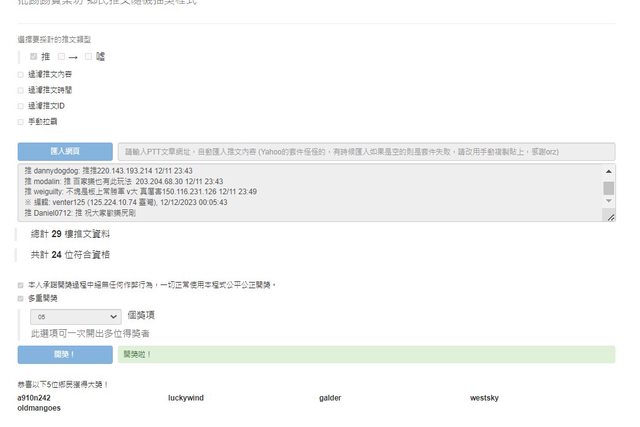Toggle the 噓 comment type checkbox
The width and height of the screenshot is (640, 427).
[x=89, y=57]
